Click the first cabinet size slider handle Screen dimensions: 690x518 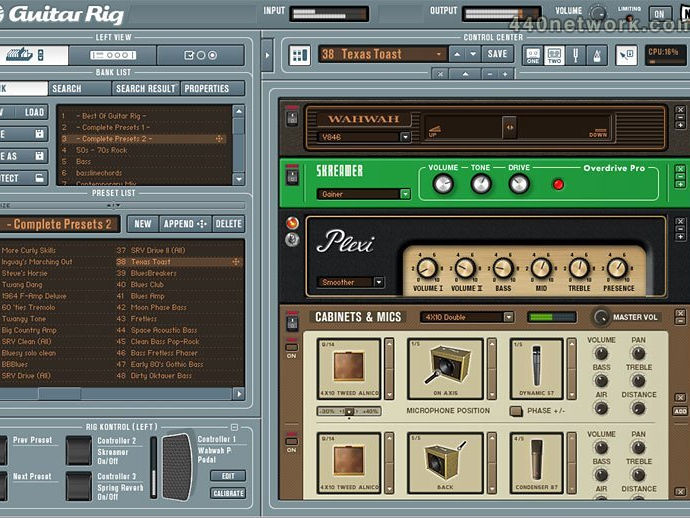pos(349,411)
